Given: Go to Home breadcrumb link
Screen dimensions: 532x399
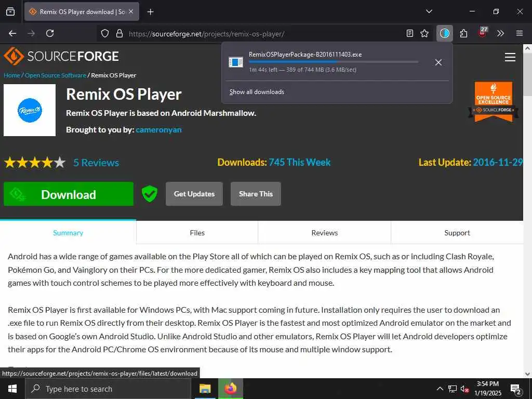Looking at the screenshot, I should coord(12,75).
